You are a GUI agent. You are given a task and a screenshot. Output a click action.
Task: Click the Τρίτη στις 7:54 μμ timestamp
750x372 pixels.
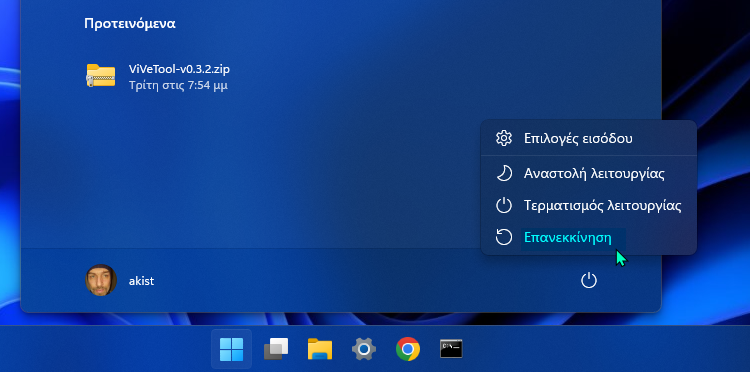click(x=178, y=86)
